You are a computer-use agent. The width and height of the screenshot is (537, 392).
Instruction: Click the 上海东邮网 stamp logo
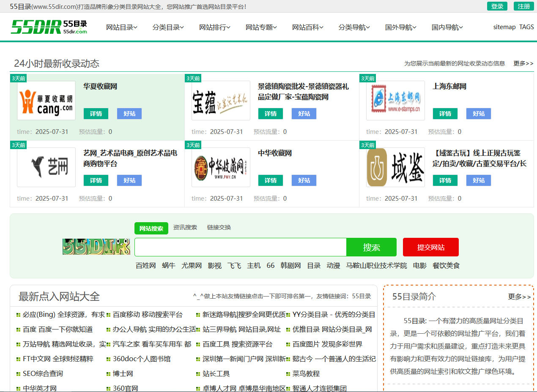(395, 100)
